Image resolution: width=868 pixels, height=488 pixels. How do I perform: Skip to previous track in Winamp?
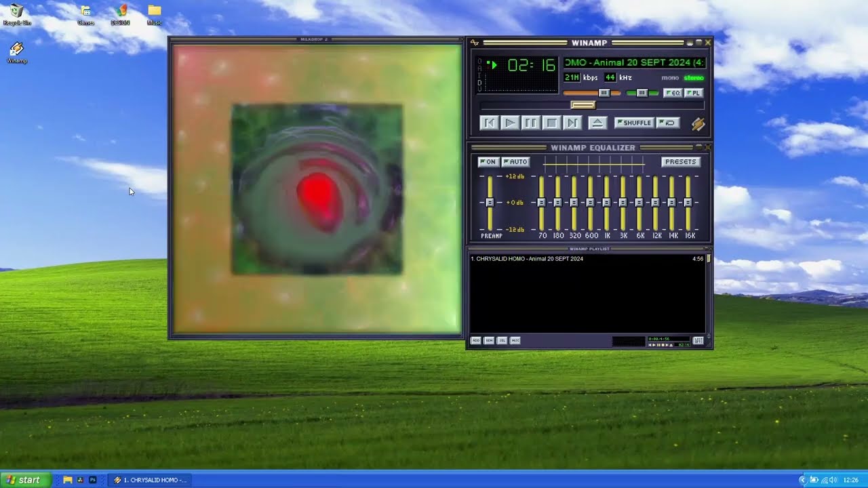point(489,123)
